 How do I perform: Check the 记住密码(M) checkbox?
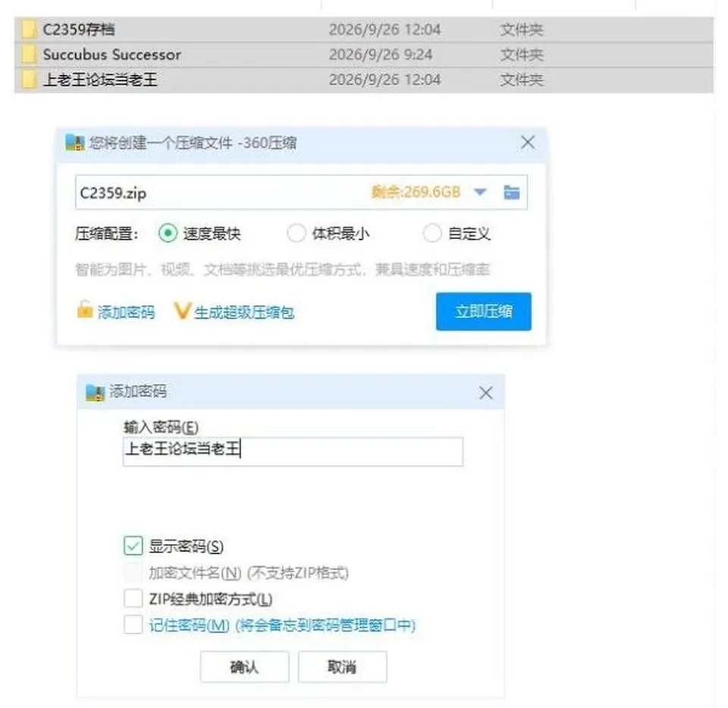tap(133, 625)
